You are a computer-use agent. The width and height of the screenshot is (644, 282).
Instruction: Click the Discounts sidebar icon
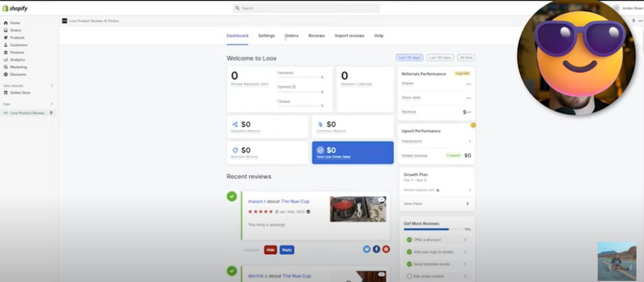point(6,74)
